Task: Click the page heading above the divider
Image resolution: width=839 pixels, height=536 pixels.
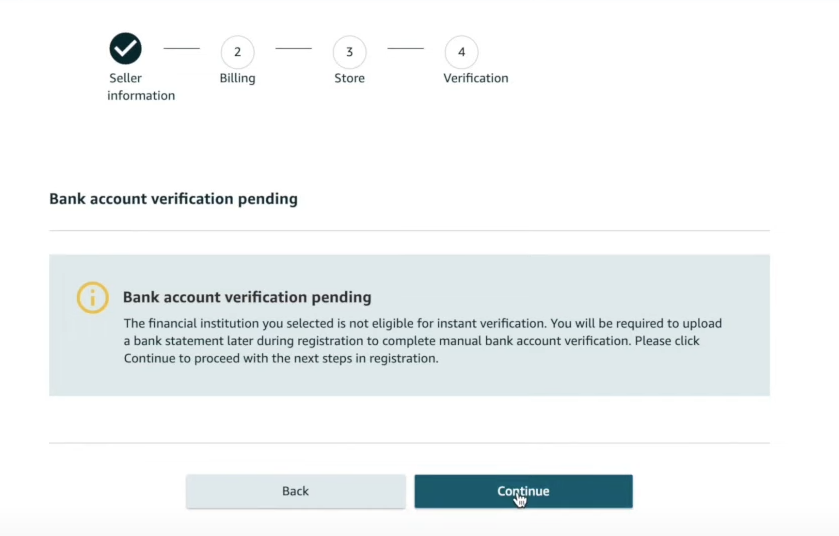Action: (x=173, y=199)
